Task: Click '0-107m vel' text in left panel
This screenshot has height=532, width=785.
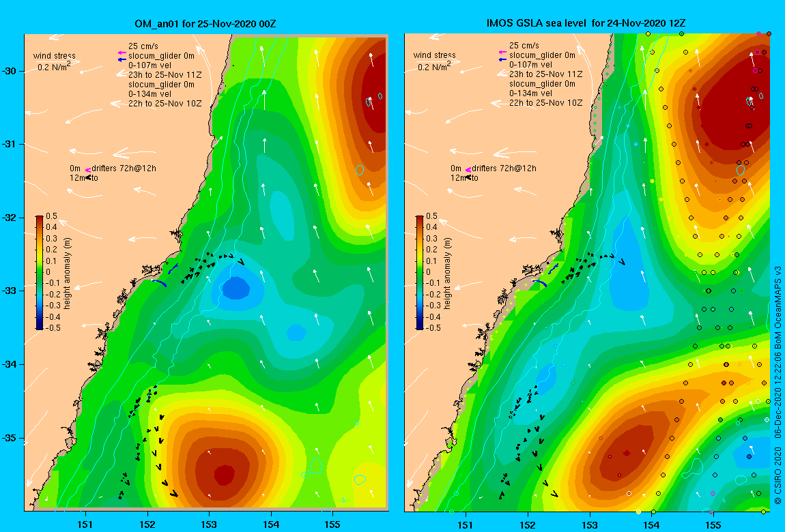Action: click(x=149, y=65)
